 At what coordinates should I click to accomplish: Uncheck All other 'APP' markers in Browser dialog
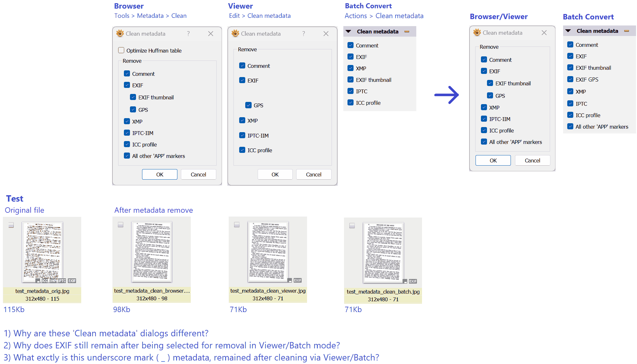tap(127, 156)
